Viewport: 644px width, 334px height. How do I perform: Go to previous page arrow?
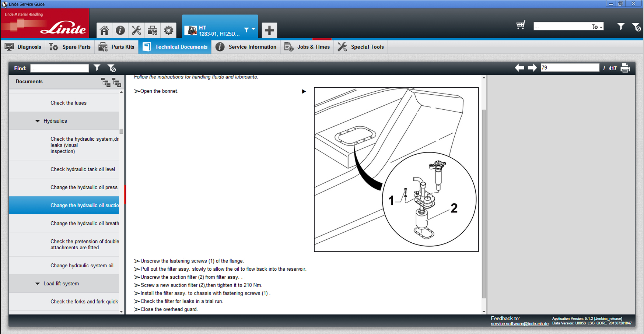519,68
